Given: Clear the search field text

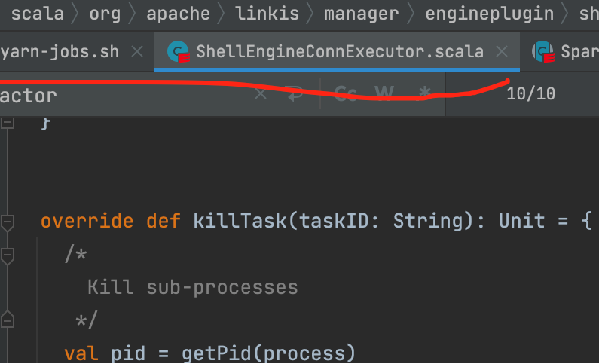Looking at the screenshot, I should 260,94.
